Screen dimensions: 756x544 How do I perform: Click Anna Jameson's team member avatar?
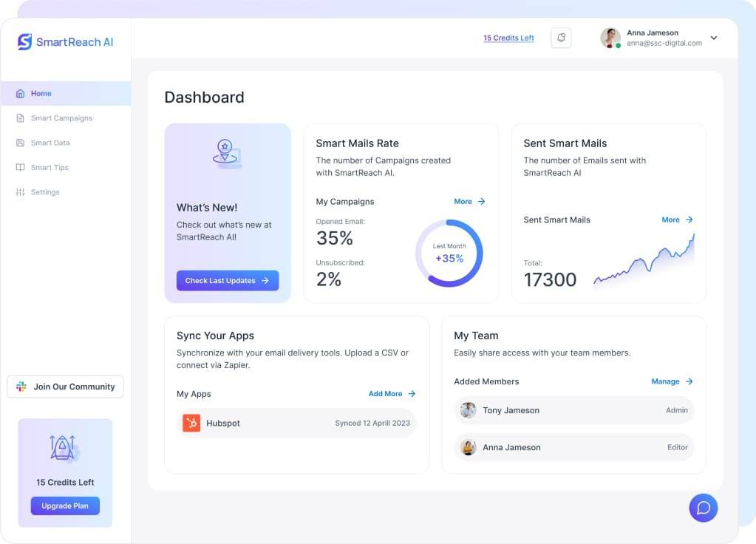(468, 447)
